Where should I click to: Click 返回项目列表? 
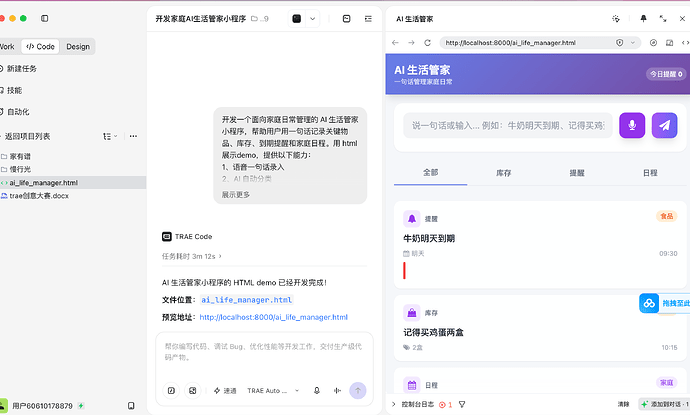[26, 136]
